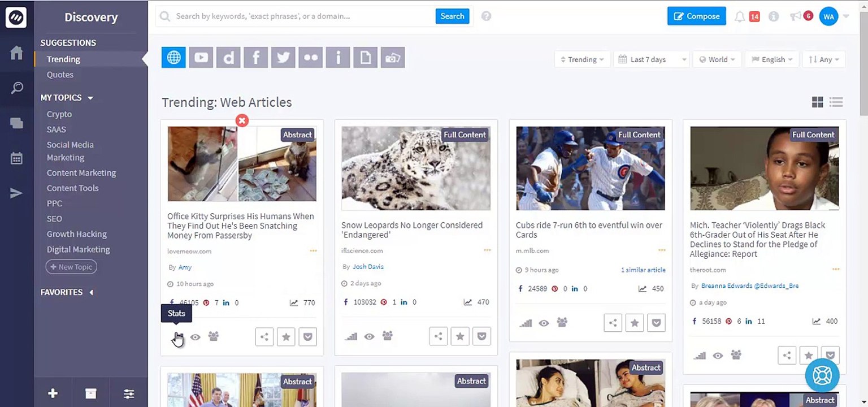Open author link Breanna Edwards
This screenshot has width=868, height=407.
click(x=749, y=286)
